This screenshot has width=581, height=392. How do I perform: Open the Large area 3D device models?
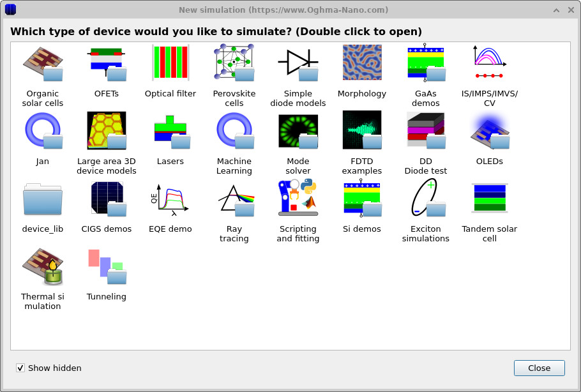[107, 130]
